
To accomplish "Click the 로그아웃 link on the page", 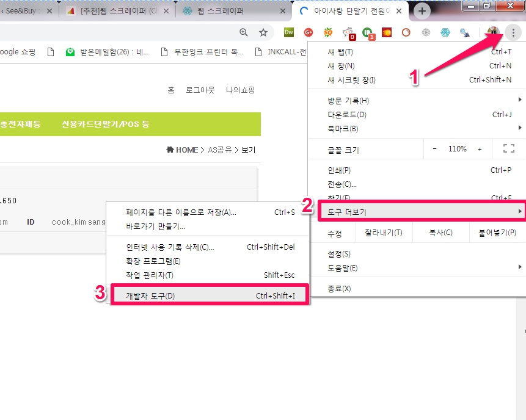I will tap(200, 90).
